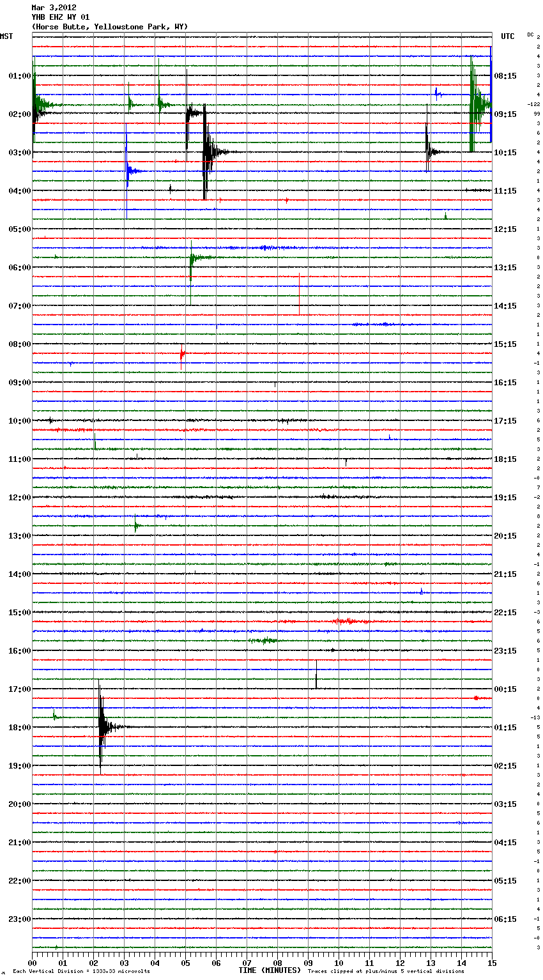The image size is (543, 980).
Task: Click the '15:15' UTC time label
Action: click(x=505, y=344)
